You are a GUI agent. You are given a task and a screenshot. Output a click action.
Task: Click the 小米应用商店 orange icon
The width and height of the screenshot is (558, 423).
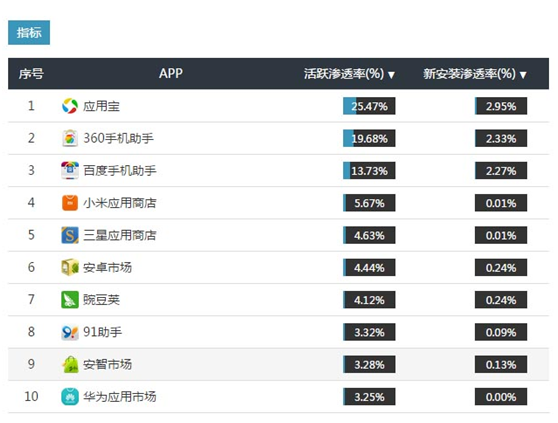click(70, 203)
